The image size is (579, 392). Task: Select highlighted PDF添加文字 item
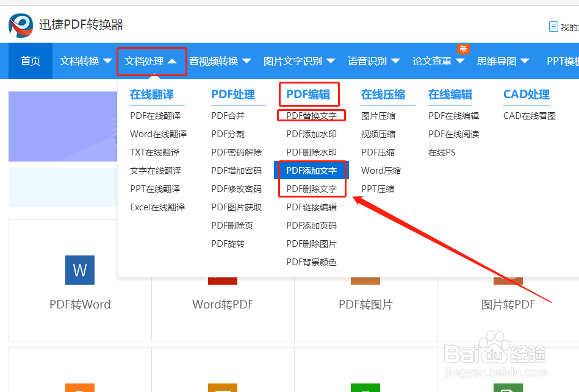(x=311, y=171)
